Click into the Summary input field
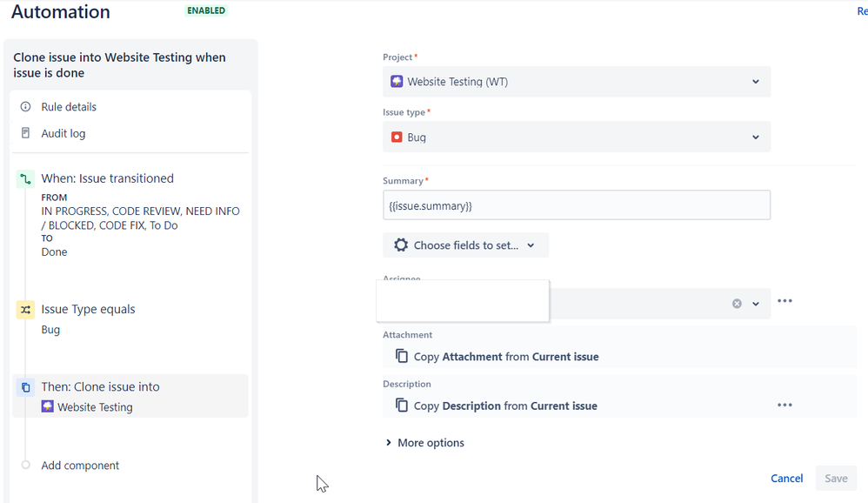The image size is (868, 503). point(577,205)
